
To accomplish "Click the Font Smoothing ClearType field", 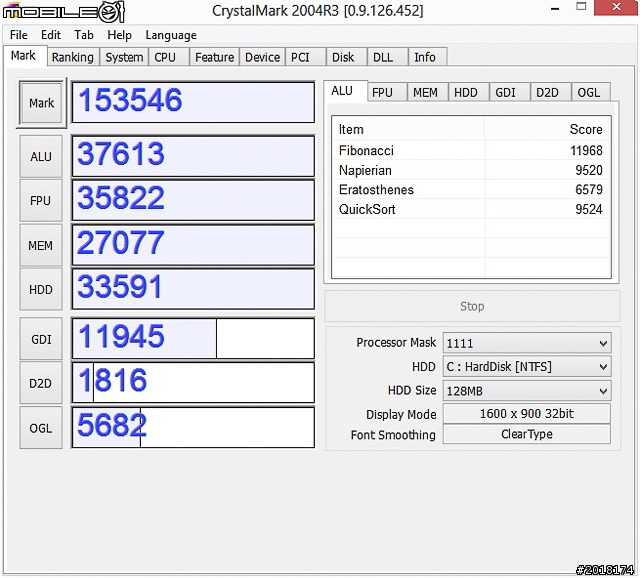I will tap(527, 434).
